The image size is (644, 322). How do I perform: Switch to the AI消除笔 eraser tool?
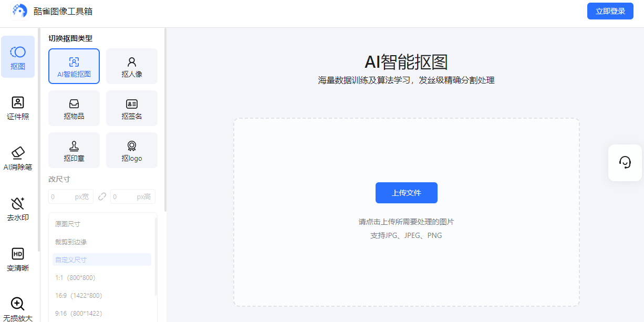18,158
